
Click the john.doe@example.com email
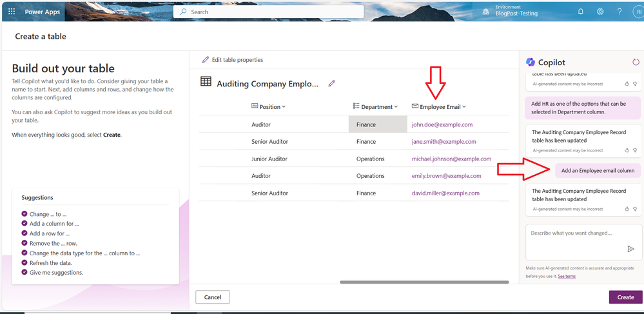(442, 124)
